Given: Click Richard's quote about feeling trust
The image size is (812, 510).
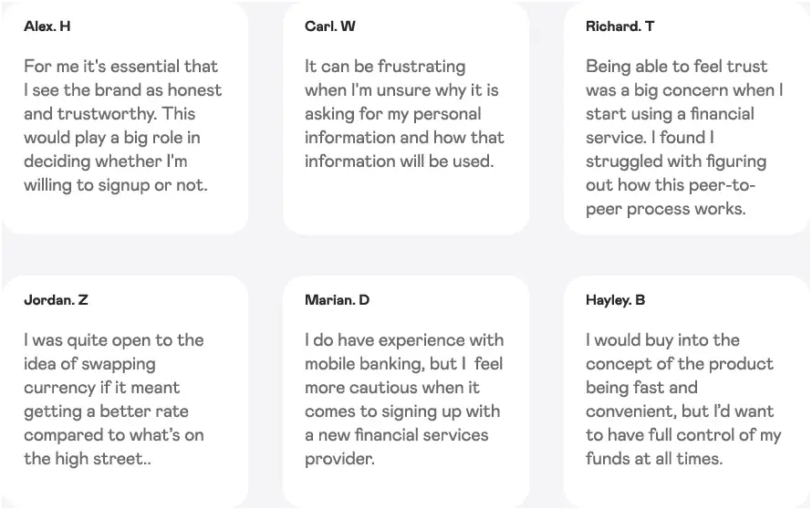Looking at the screenshot, I should [684, 138].
